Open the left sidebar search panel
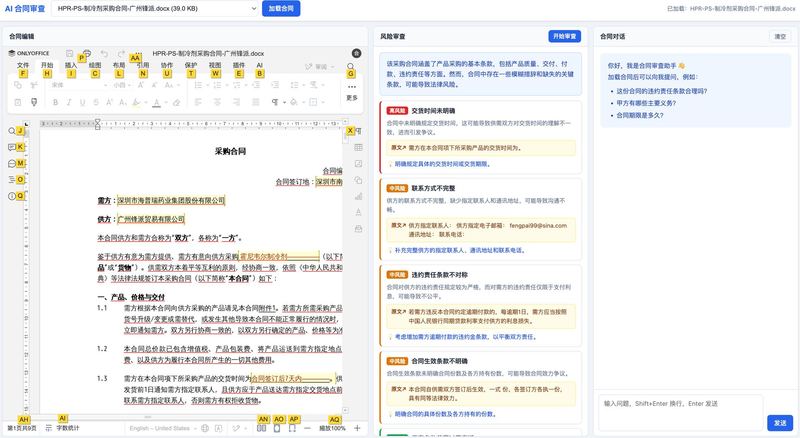This screenshot has width=800, height=438. coord(12,131)
